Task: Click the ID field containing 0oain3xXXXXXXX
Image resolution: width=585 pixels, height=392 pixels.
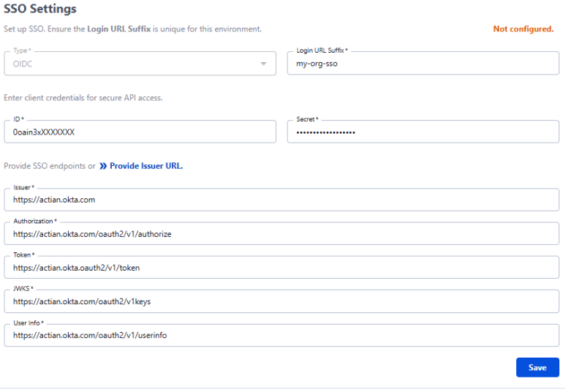Action: [140, 132]
